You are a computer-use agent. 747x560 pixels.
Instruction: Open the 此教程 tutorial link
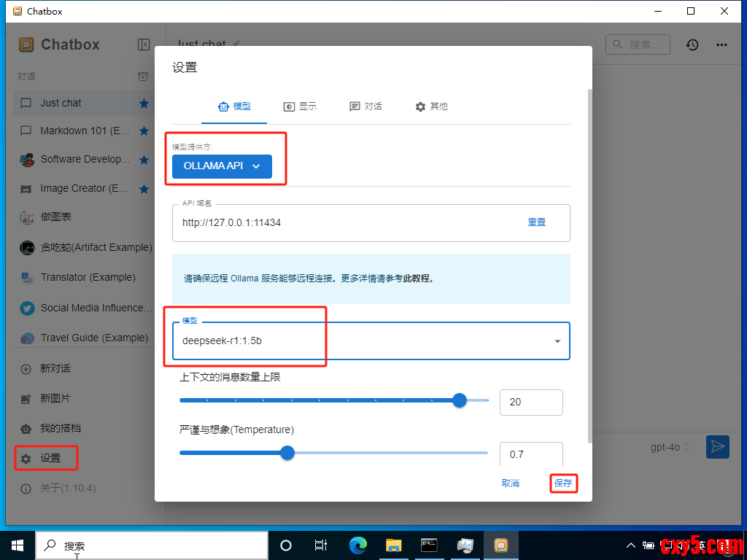[417, 279]
